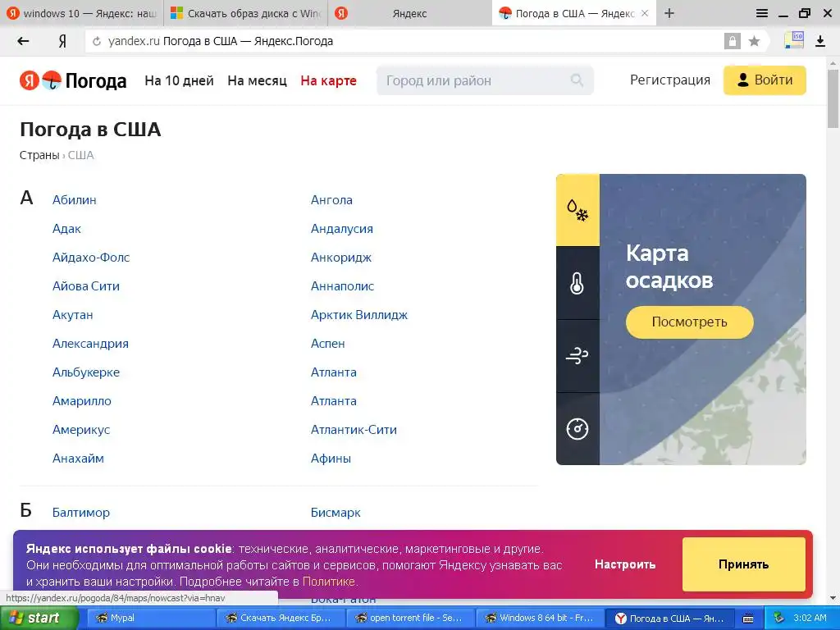Open the Yandex Погода logo

(x=73, y=80)
